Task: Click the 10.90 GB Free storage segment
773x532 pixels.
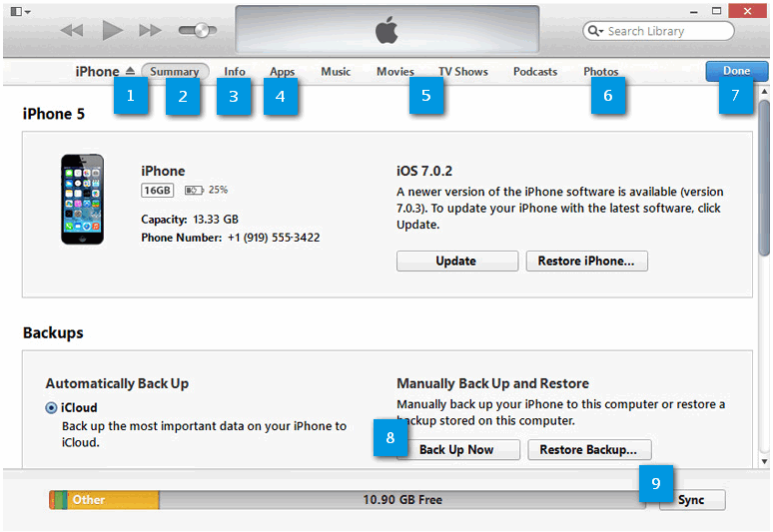Action: click(x=402, y=500)
